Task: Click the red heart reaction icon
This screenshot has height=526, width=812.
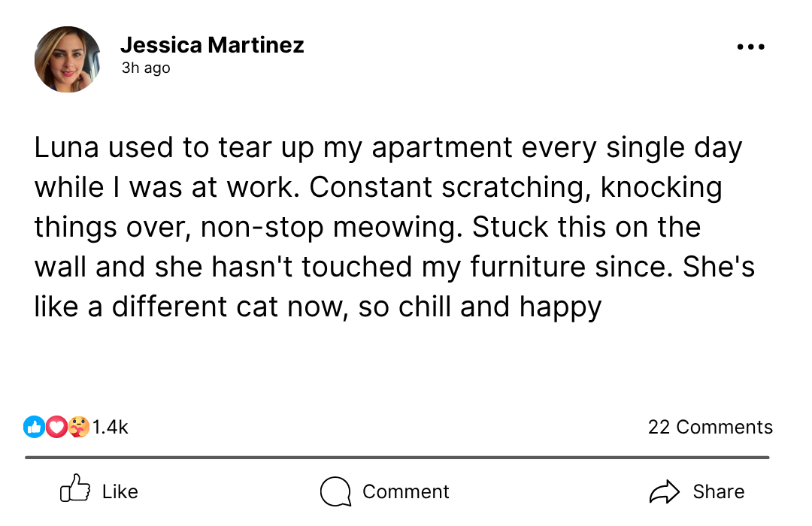Action: [x=56, y=427]
